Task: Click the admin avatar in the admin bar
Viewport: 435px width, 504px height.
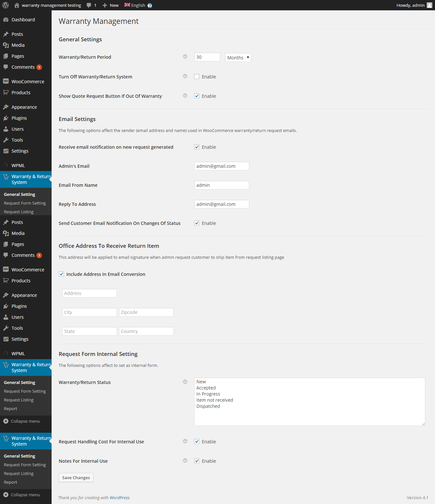Action: 430,5
